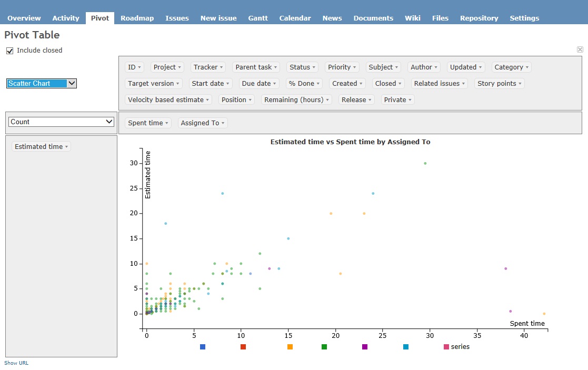Open the Documents tab

click(373, 18)
